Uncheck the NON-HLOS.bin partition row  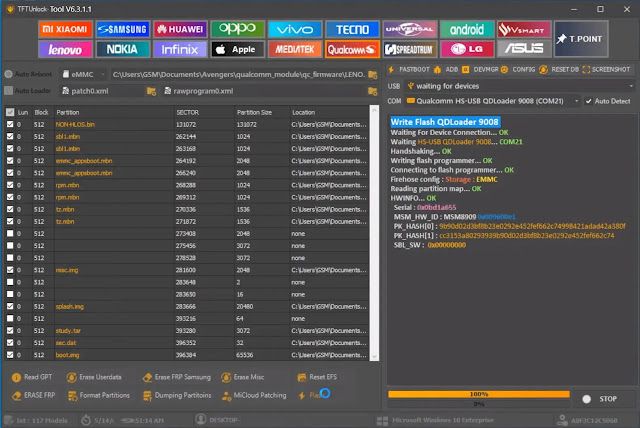[10, 124]
